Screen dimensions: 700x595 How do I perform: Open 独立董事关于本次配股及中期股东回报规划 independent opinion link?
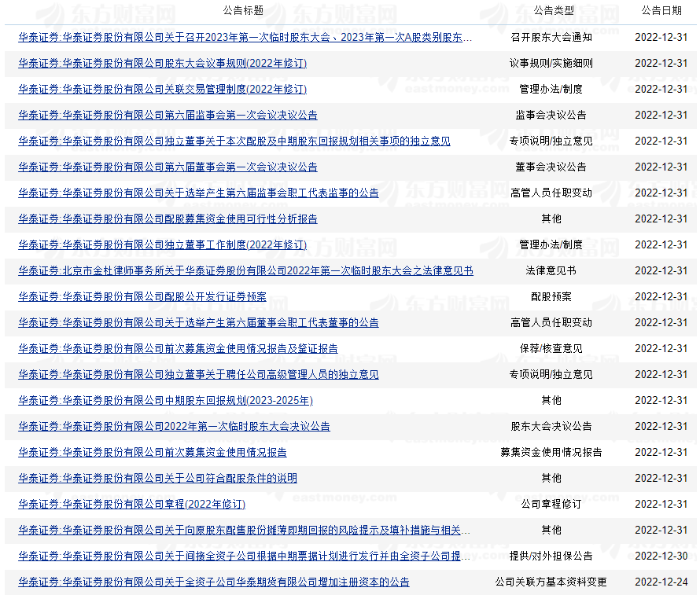(x=234, y=141)
